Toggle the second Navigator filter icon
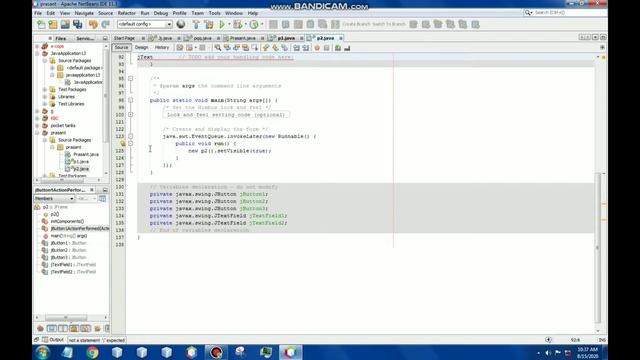640x360 pixels. pyautogui.click(x=51, y=328)
